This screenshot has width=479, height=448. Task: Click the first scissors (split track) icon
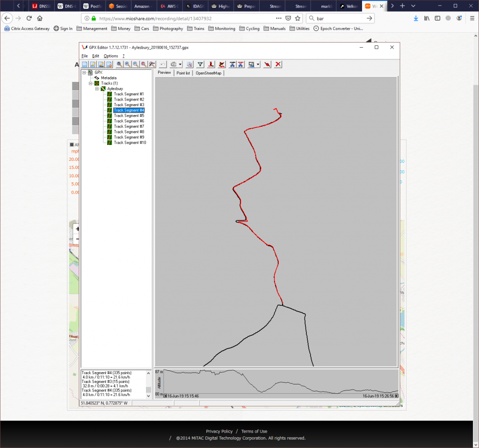click(x=232, y=65)
